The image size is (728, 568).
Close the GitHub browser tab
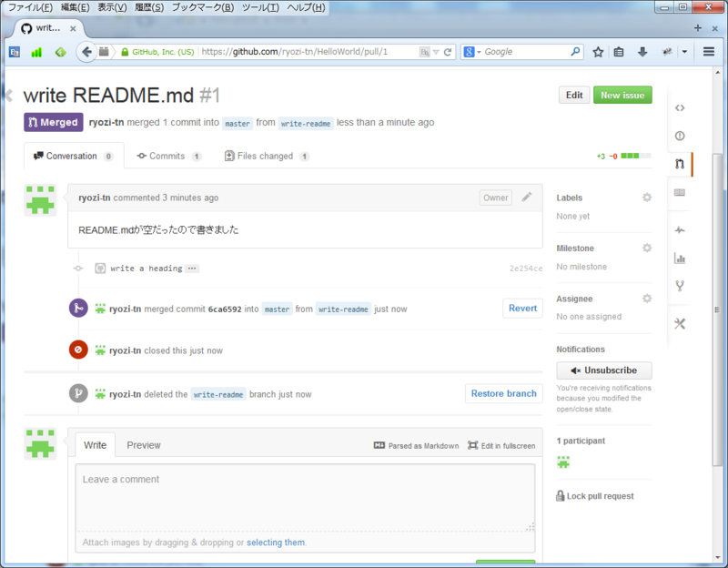pos(73,29)
